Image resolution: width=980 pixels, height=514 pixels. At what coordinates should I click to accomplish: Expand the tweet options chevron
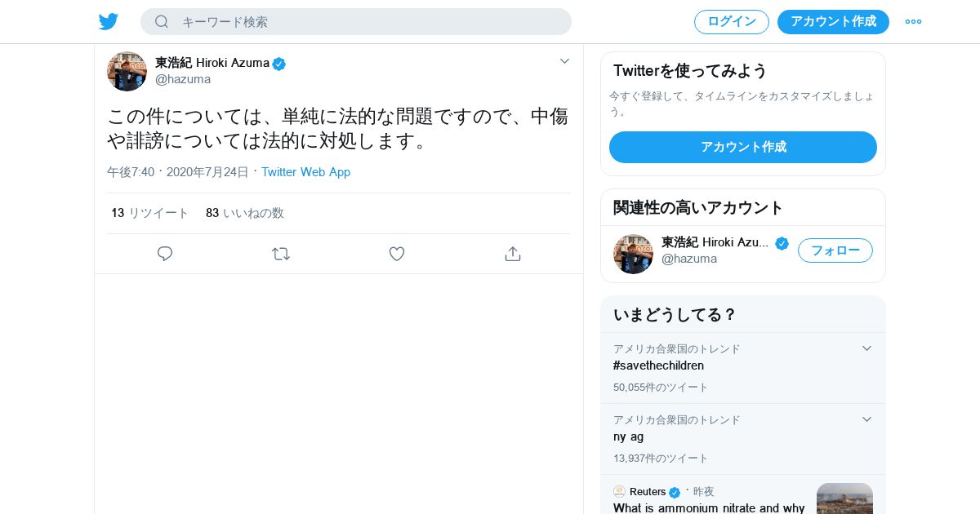click(x=564, y=61)
